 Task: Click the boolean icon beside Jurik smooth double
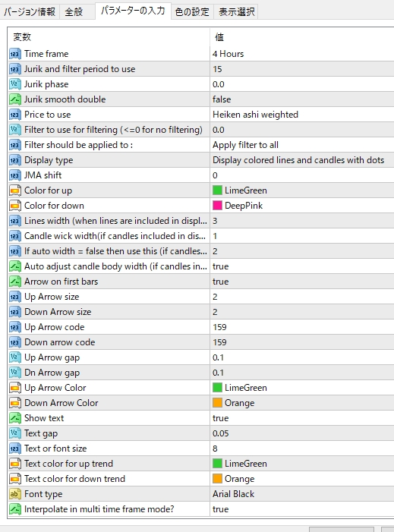(x=15, y=99)
